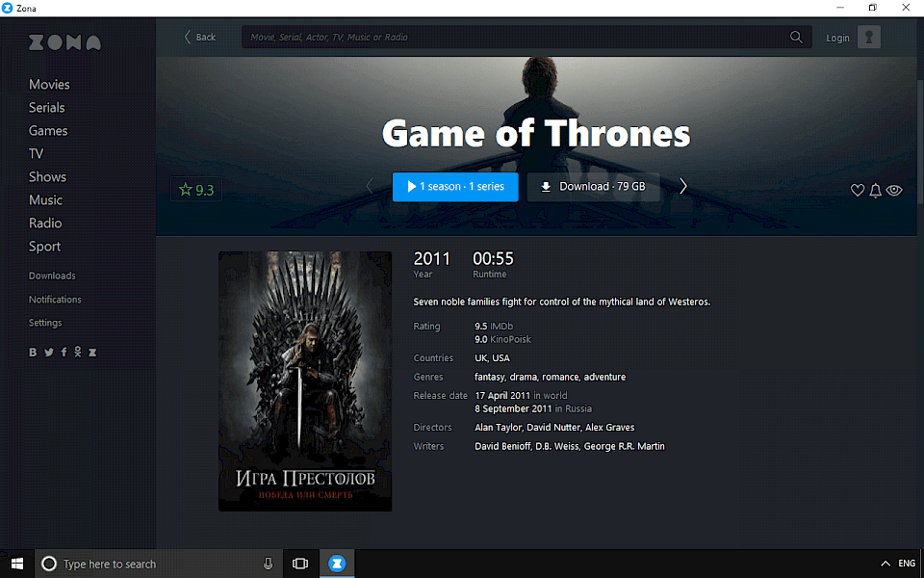
Task: Click the USA country link
Action: pyautogui.click(x=500, y=358)
